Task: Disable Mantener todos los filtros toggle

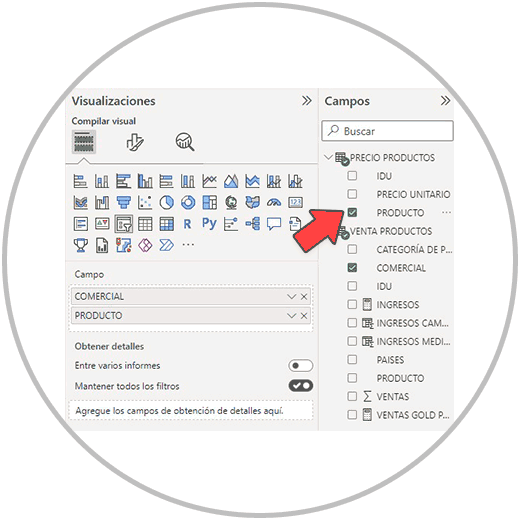Action: (301, 386)
